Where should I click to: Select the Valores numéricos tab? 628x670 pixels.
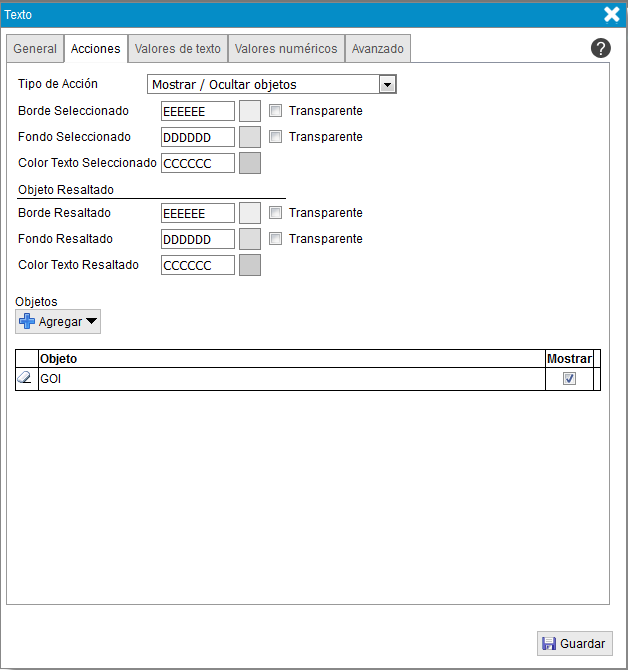[x=286, y=49]
